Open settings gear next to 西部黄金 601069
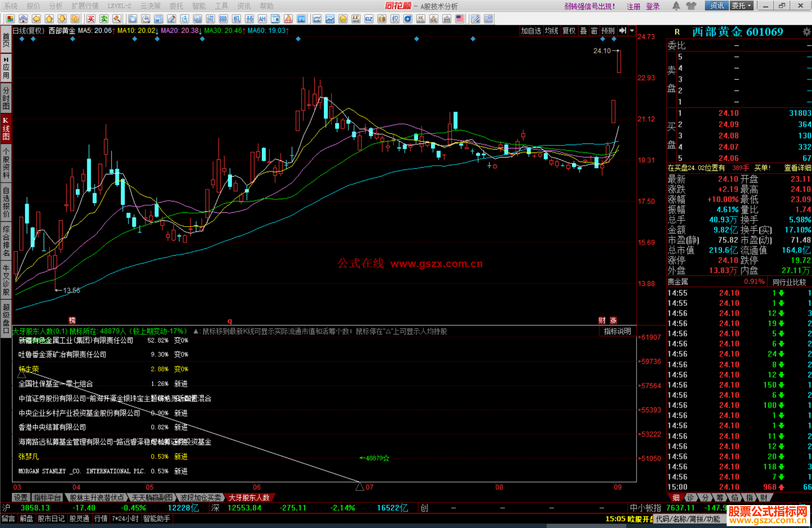 (806, 32)
